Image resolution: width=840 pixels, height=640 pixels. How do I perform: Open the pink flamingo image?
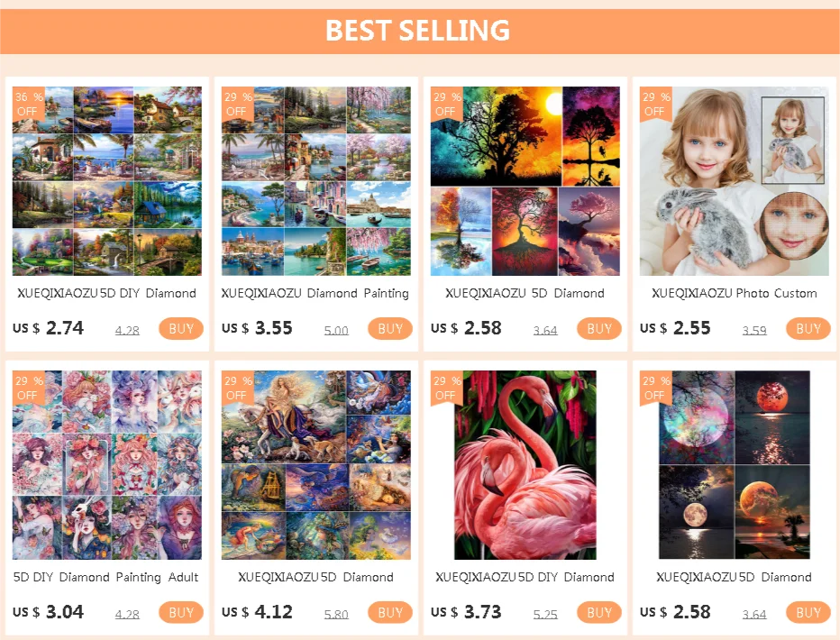point(525,465)
